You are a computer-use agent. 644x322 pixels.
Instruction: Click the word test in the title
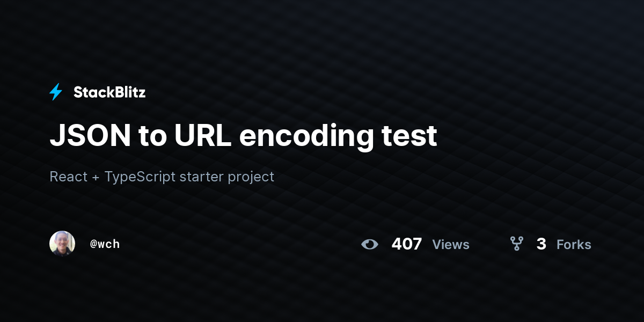(409, 137)
